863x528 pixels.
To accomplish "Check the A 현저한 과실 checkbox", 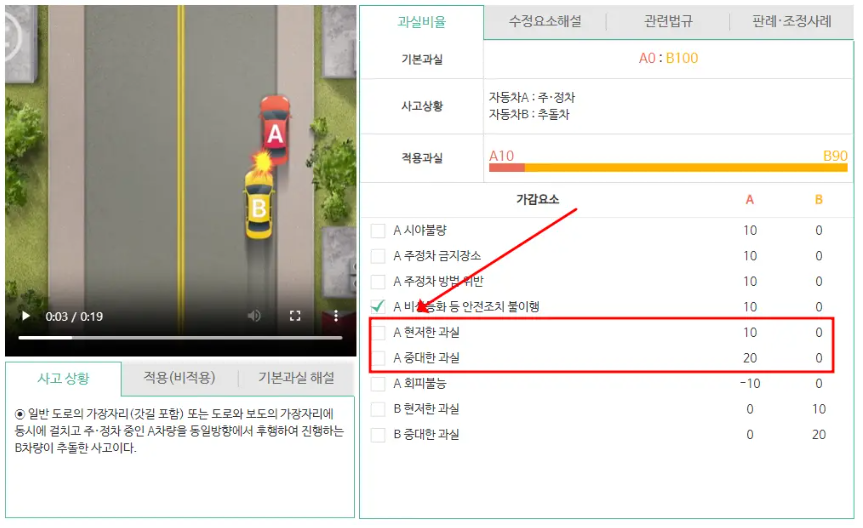I will 378,333.
